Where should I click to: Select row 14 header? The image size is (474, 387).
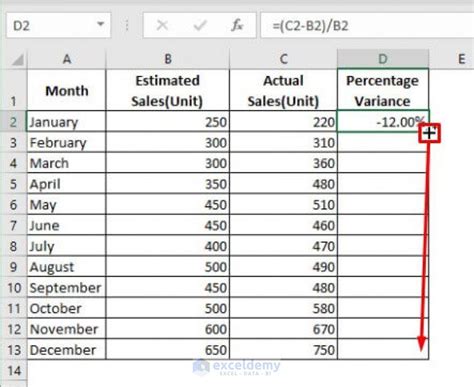click(13, 371)
